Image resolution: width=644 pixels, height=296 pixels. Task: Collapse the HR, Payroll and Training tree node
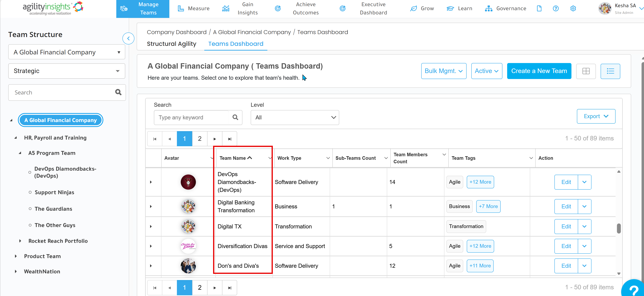coord(15,138)
